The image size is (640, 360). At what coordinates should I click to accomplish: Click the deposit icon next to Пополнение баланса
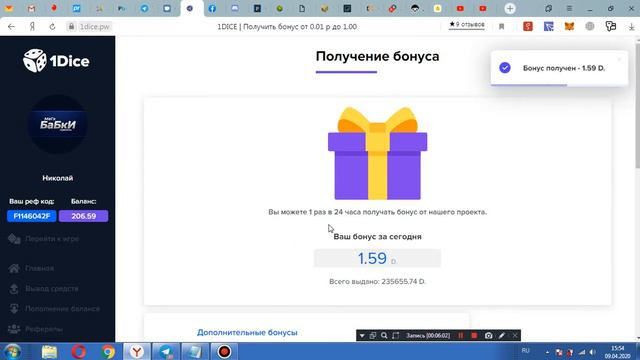coord(14,309)
